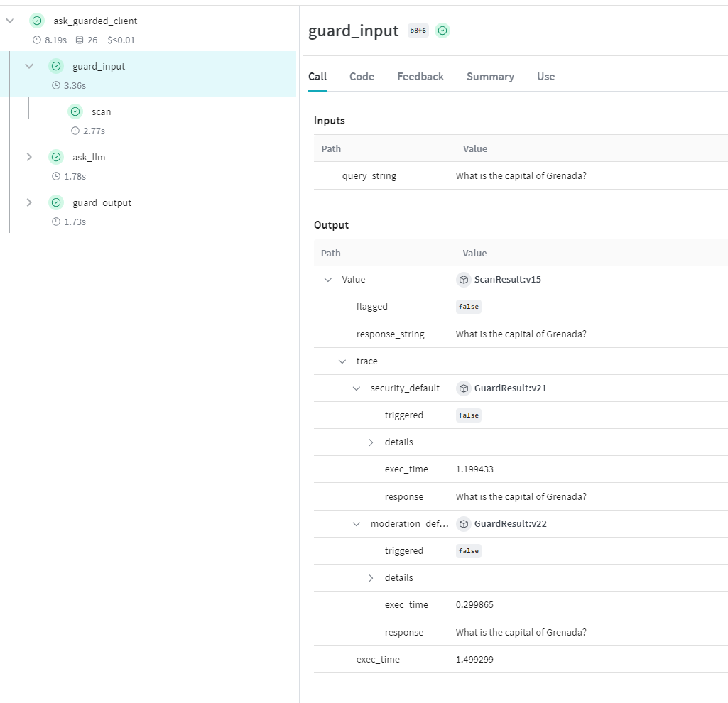Click the GuardResult:v22 object cube icon
Viewport: 728px width, 703px height.
pos(463,524)
